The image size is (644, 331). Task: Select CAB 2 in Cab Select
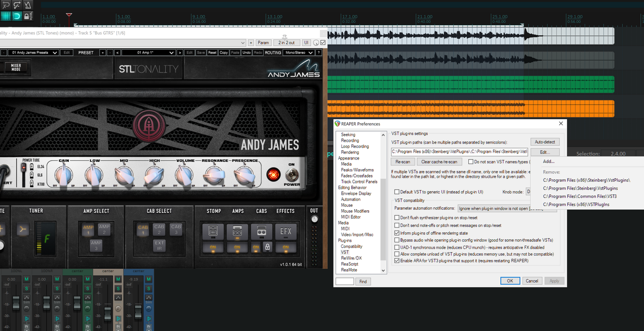point(159,229)
